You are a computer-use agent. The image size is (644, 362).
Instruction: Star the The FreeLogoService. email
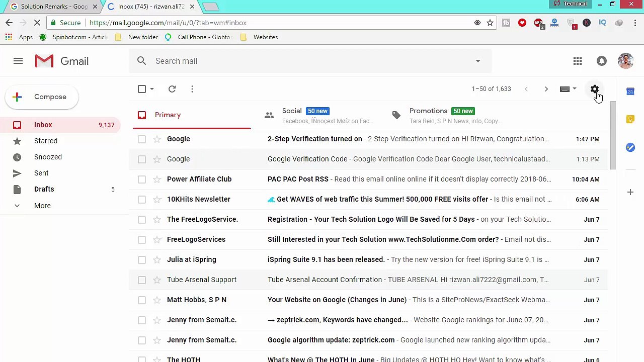157,219
